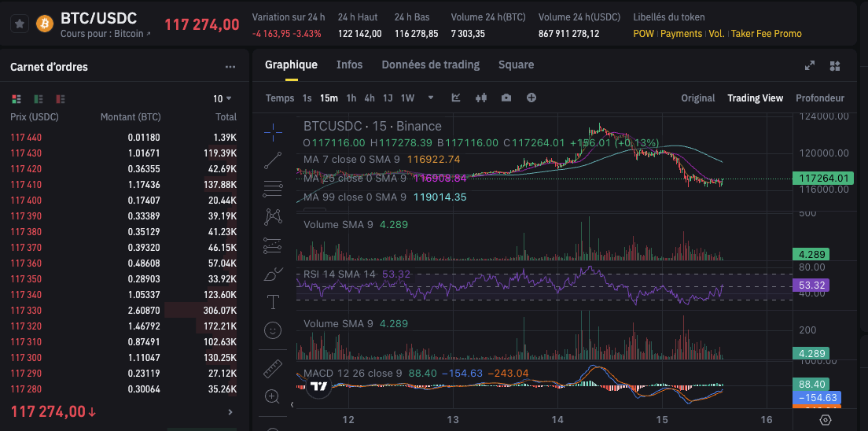Screen dimensions: 868x431
Task: Click the blue -154.63 MACD axis label
Action: 817,398
